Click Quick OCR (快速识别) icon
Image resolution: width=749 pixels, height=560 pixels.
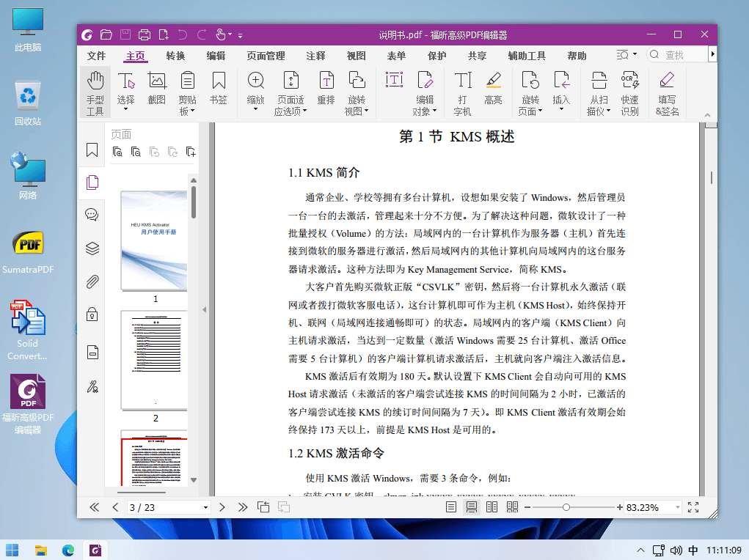(629, 92)
